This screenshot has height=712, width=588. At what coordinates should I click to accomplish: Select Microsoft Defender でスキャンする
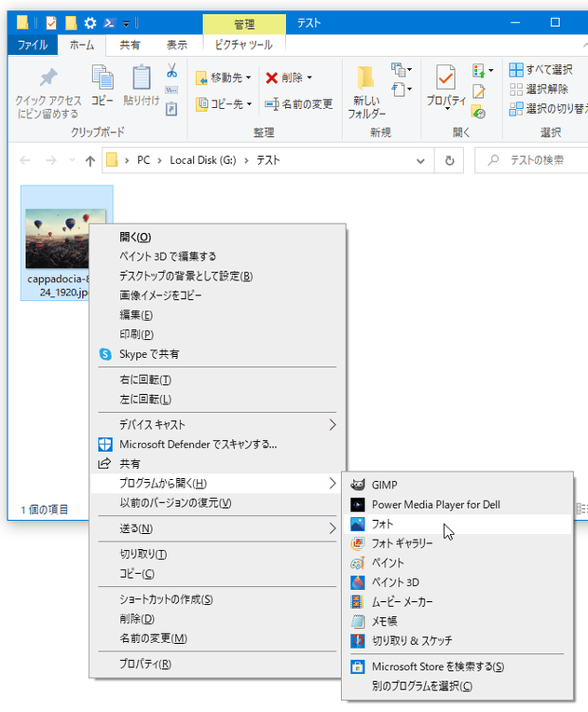coord(217,445)
